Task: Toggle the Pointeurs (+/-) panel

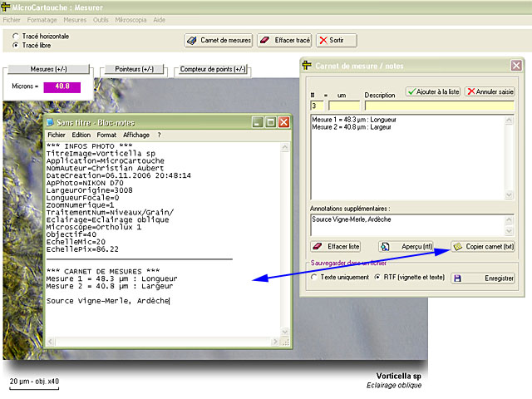Action: pyautogui.click(x=134, y=69)
